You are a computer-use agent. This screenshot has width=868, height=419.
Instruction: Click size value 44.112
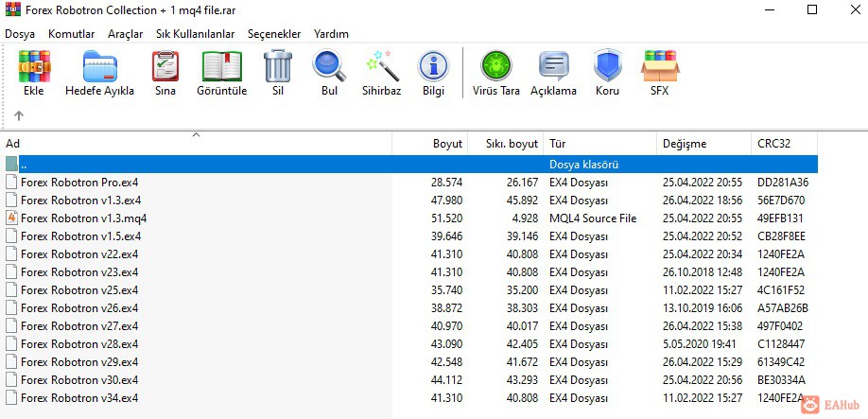446,380
